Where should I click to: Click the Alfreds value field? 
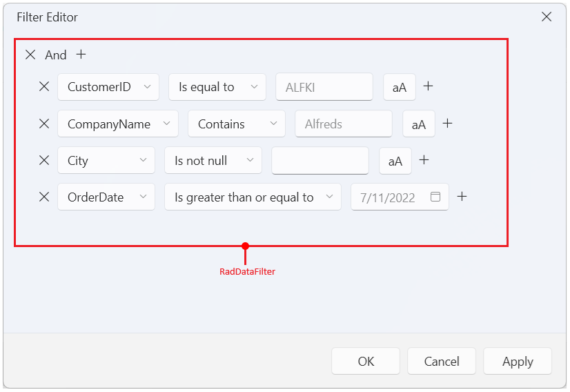click(x=344, y=124)
